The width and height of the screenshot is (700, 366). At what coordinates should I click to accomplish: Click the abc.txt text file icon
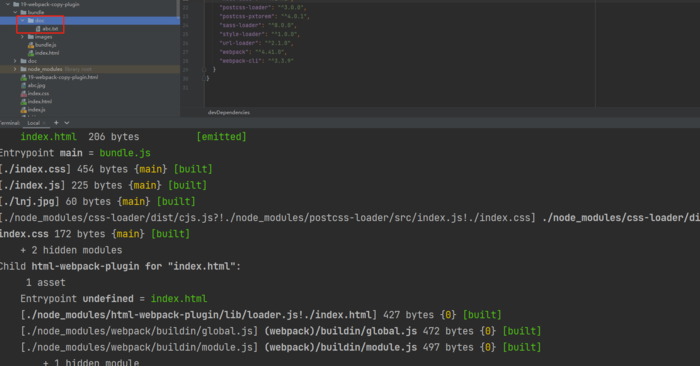coord(38,29)
